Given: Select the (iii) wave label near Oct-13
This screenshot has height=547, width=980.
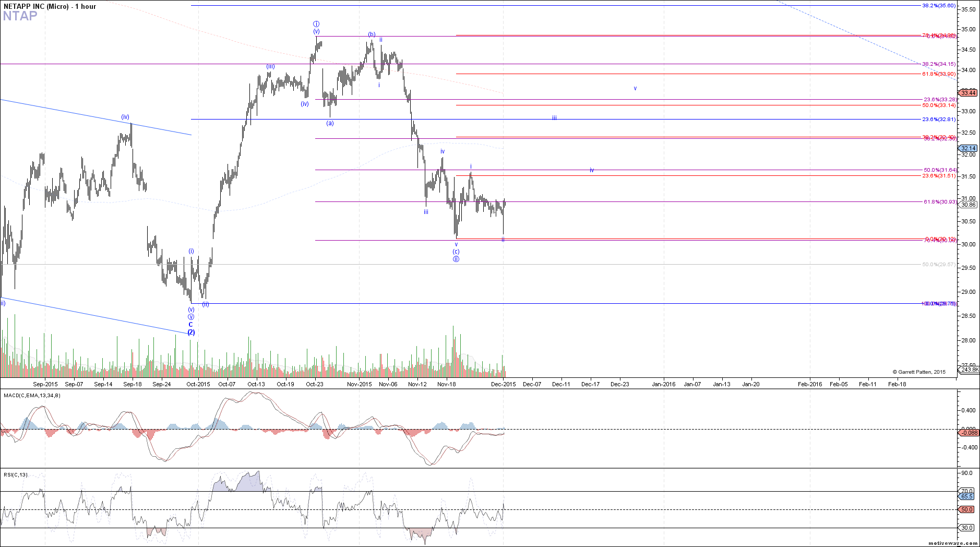Looking at the screenshot, I should click(x=270, y=66).
